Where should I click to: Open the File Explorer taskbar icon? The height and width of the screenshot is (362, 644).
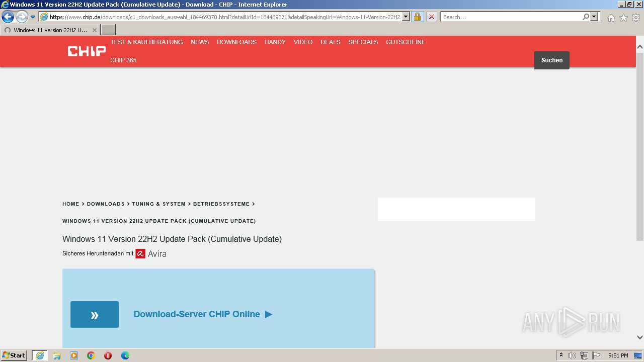(57, 355)
